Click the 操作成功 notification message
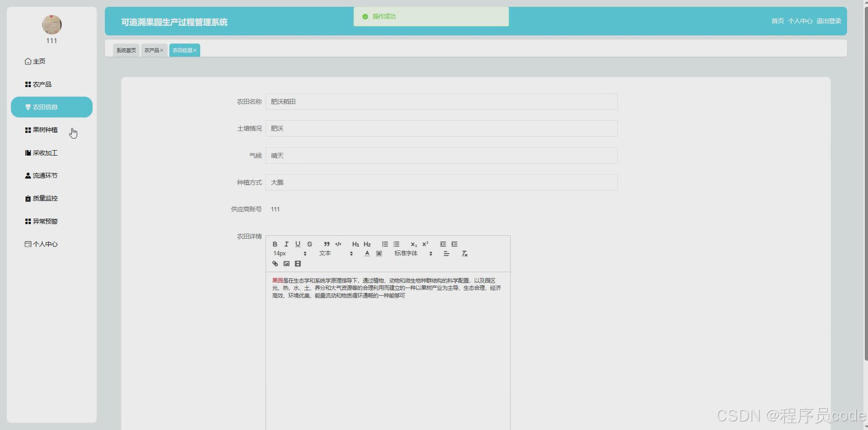 (x=431, y=16)
